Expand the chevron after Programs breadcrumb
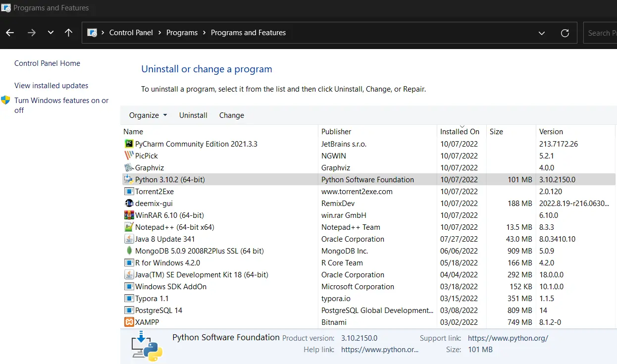 pyautogui.click(x=205, y=33)
